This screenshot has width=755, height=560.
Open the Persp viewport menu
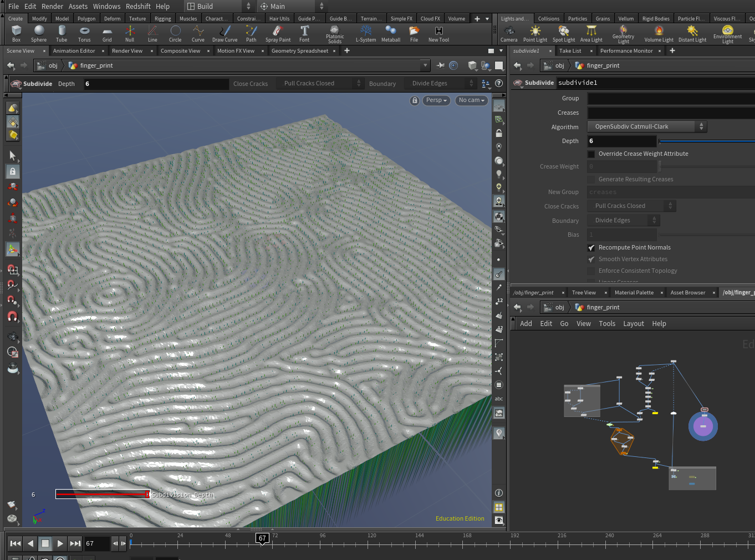[x=436, y=100]
